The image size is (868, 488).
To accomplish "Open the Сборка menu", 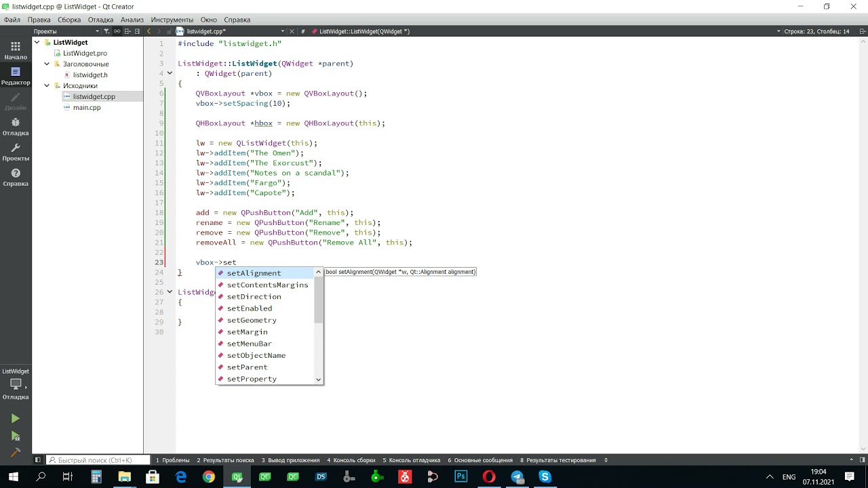I will (x=69, y=20).
